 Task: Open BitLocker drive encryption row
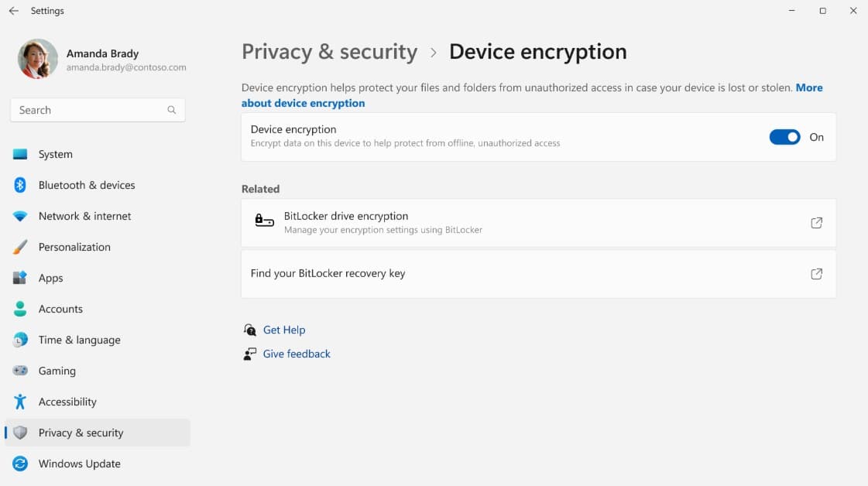(x=539, y=223)
